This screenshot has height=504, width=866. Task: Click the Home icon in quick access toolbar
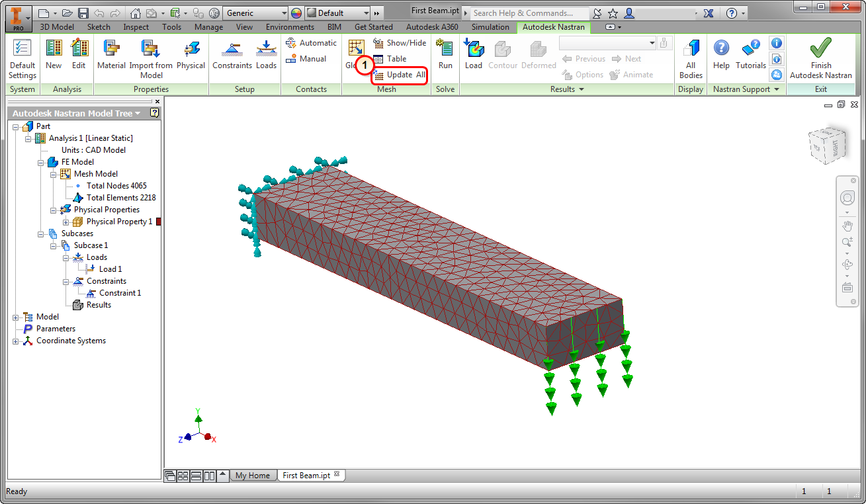click(x=136, y=13)
